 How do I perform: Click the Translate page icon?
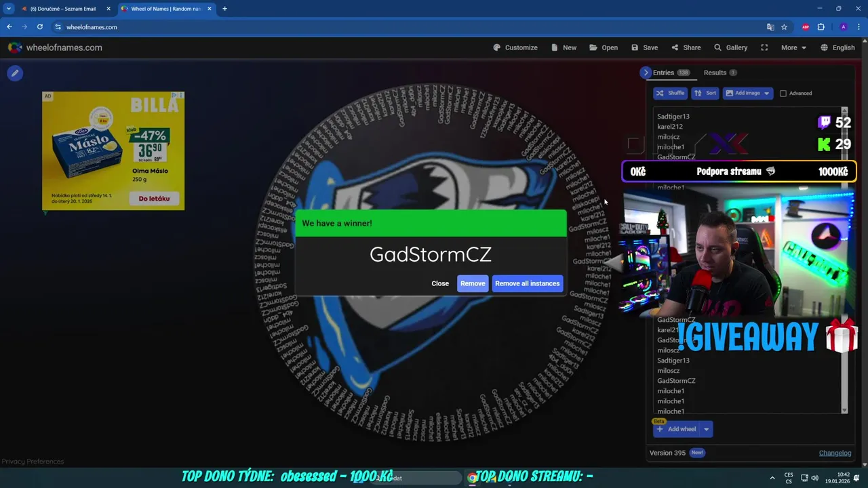tap(770, 27)
